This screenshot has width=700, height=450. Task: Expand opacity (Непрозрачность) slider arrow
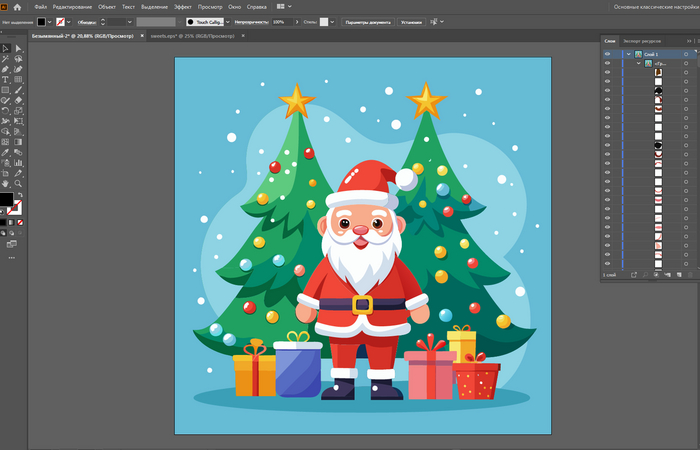(297, 22)
